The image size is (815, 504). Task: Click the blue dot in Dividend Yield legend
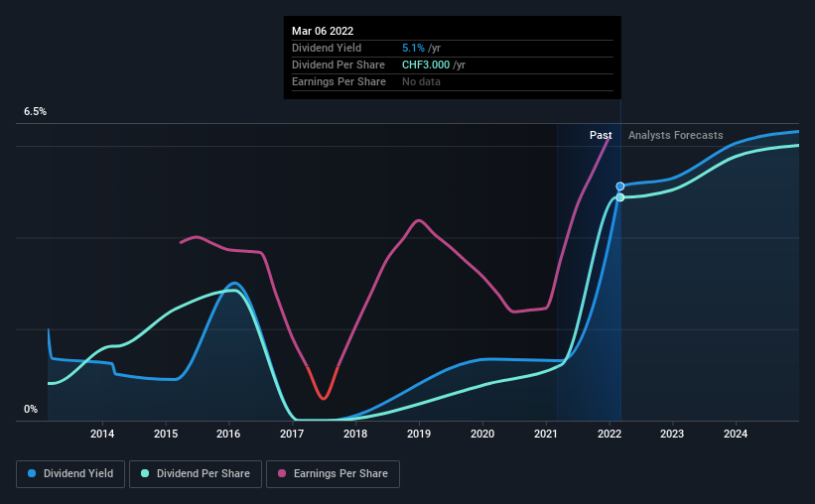click(32, 473)
